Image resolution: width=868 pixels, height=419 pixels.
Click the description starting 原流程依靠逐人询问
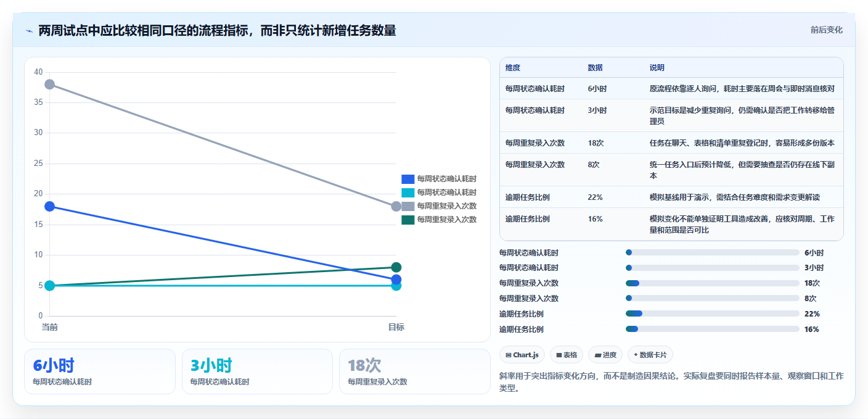click(x=742, y=89)
